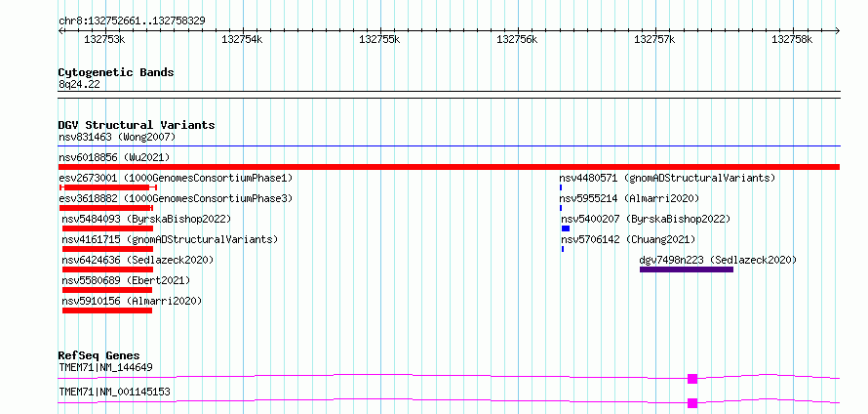The image size is (868, 414).
Task: Open nsv4161715 gnomADStructuralVariants label
Action: tap(170, 239)
